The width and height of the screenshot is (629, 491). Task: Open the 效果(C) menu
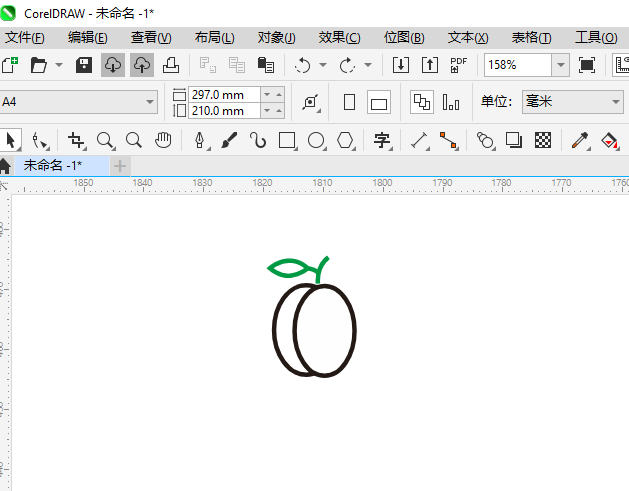[339, 38]
